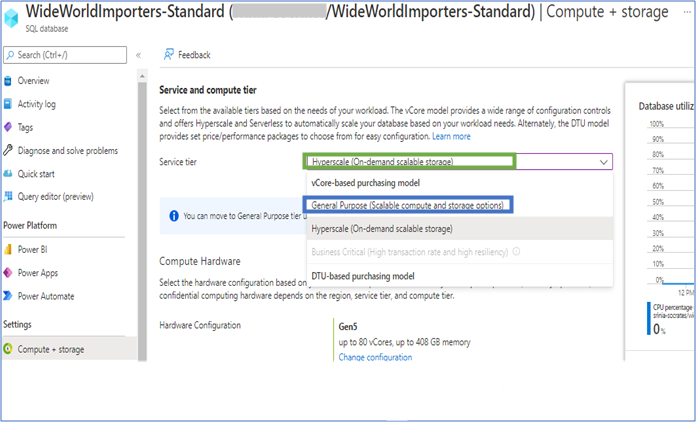Click the Compute + storage green icon

click(8, 349)
